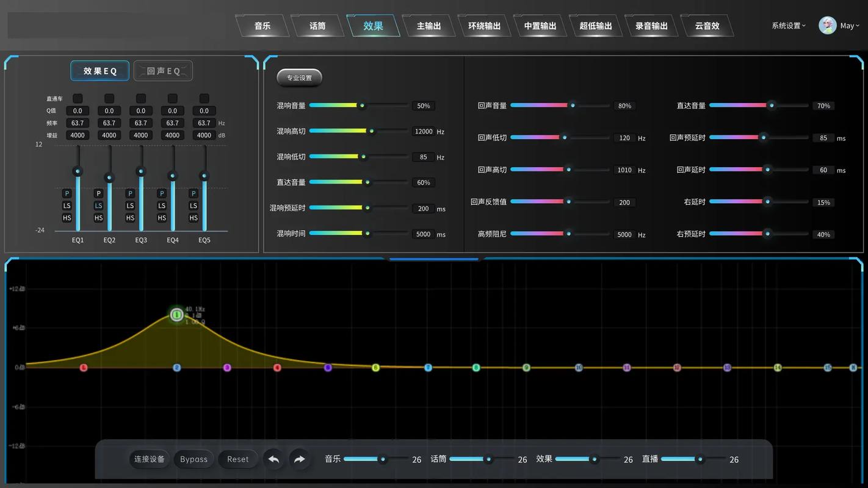Screen dimensions: 868x488
Task: Select node 12 on EQ graph
Action: (677, 367)
